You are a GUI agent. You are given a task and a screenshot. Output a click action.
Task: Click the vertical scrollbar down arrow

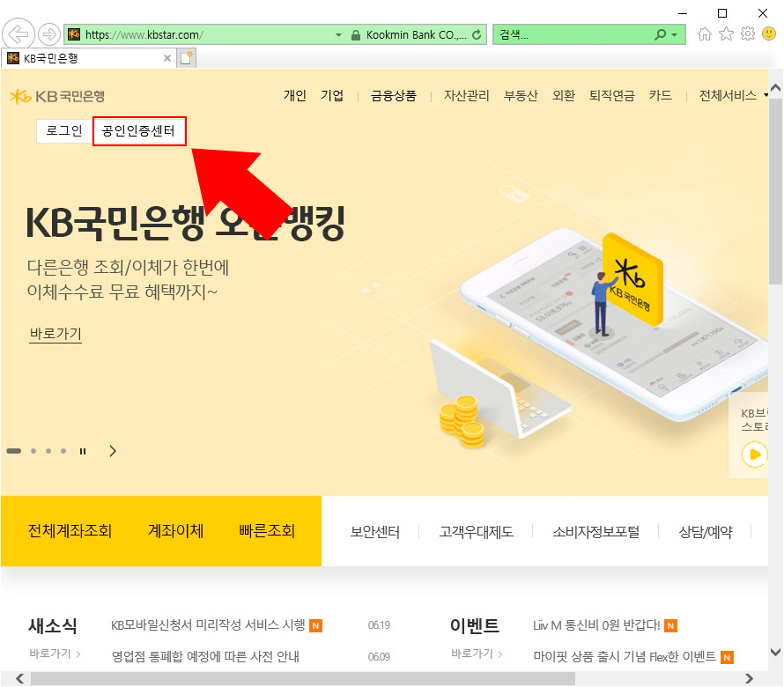coord(775,652)
